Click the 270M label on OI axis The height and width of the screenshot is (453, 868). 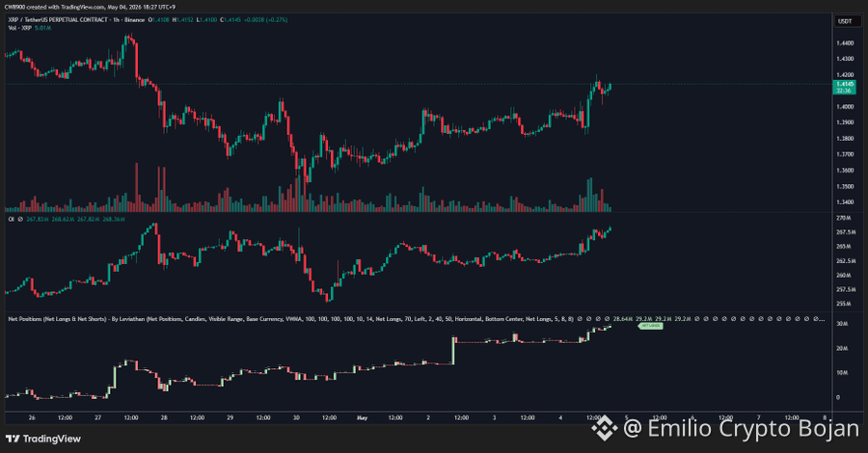(x=844, y=219)
